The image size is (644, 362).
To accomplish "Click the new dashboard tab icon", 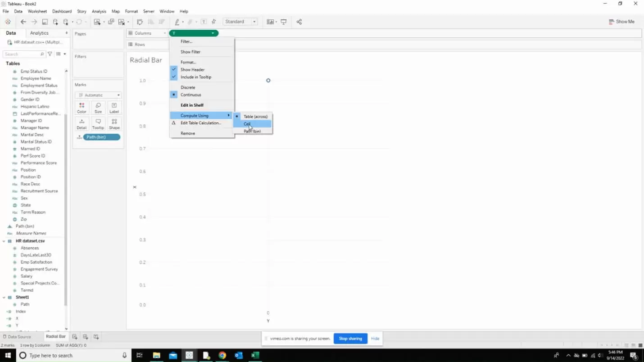I will [86, 336].
